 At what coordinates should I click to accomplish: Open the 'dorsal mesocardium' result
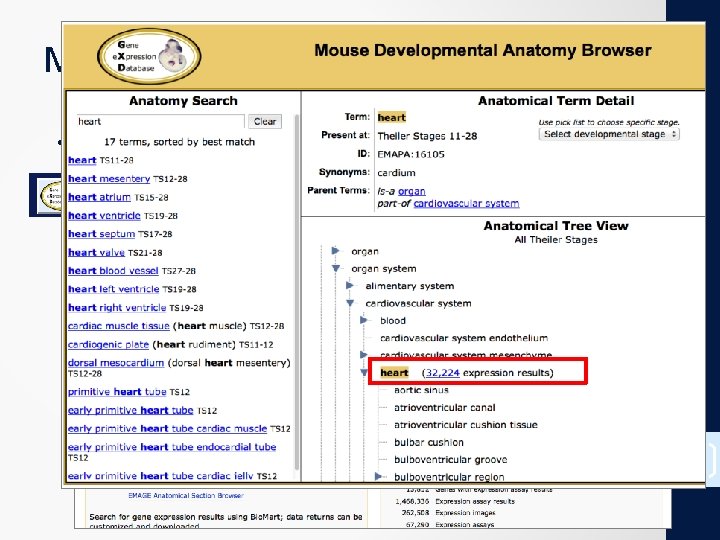[x=116, y=363]
